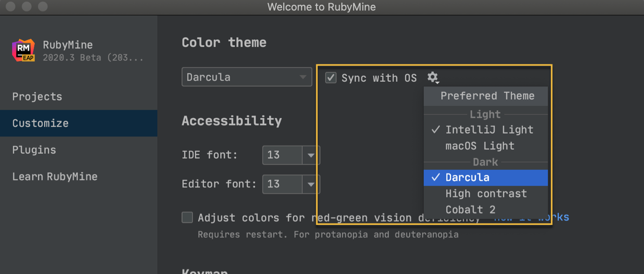Go to the Projects section
This screenshot has width=644, height=274.
(x=78, y=97)
